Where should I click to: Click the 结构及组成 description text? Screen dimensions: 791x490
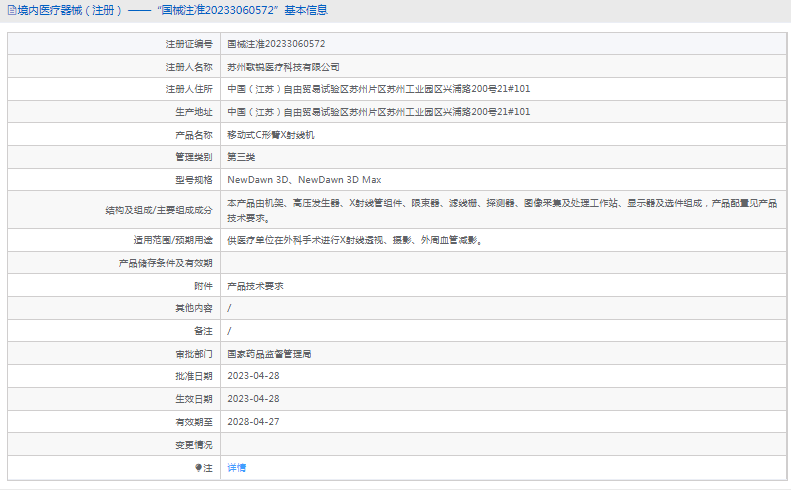502,210
